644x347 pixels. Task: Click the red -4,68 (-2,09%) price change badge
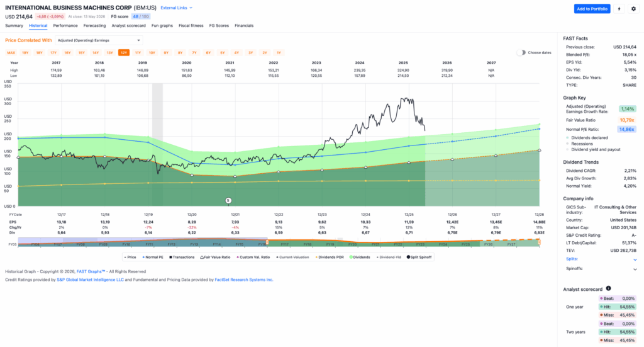[50, 16]
